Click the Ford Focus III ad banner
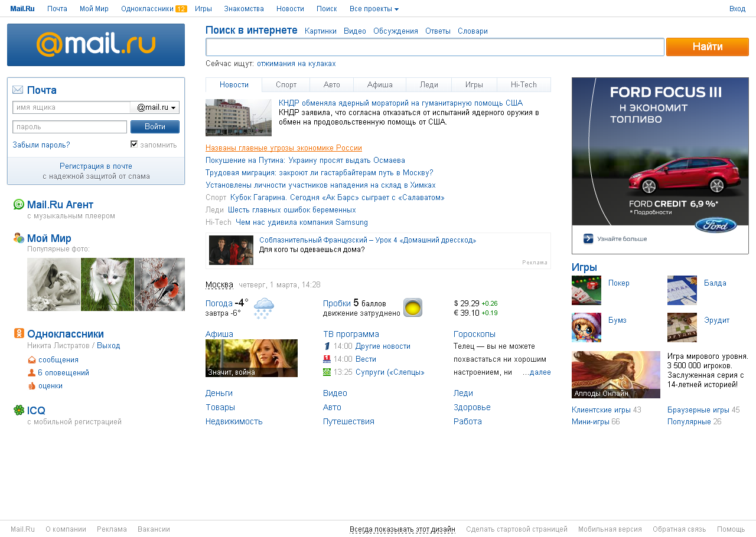Image resolution: width=756 pixels, height=537 pixels. coord(660,166)
